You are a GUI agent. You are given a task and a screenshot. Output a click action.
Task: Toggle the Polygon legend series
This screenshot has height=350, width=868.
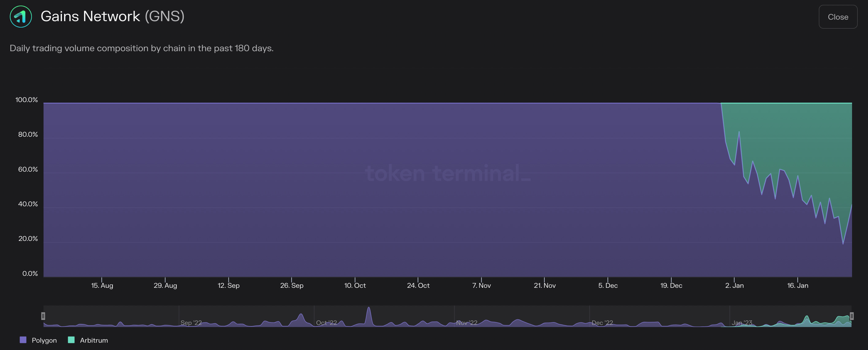click(x=44, y=340)
